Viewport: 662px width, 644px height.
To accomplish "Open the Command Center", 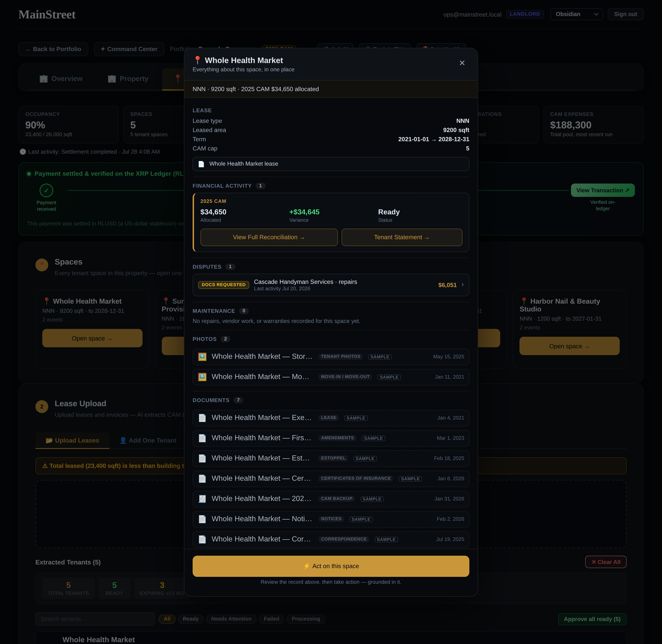I will coord(129,49).
